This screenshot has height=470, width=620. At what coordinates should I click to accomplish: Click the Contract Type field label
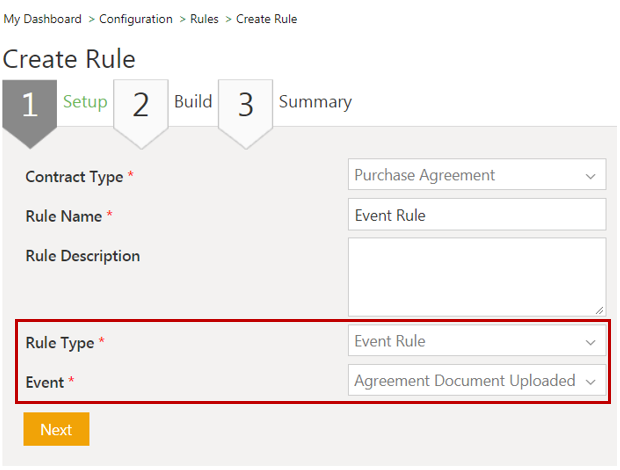[x=75, y=177]
